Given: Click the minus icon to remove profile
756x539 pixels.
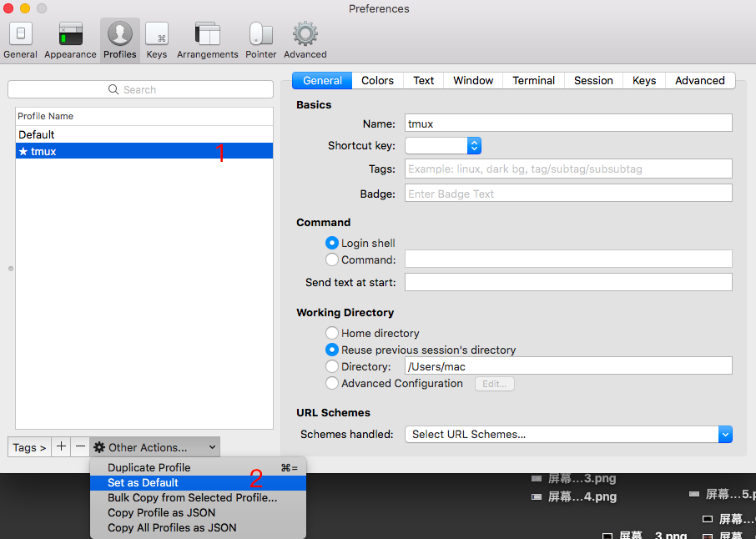Looking at the screenshot, I should [80, 447].
